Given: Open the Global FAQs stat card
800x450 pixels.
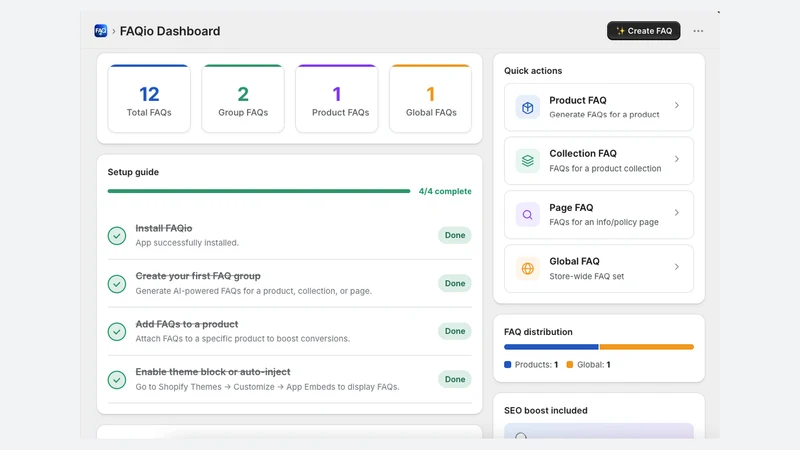Looking at the screenshot, I should coord(431,98).
